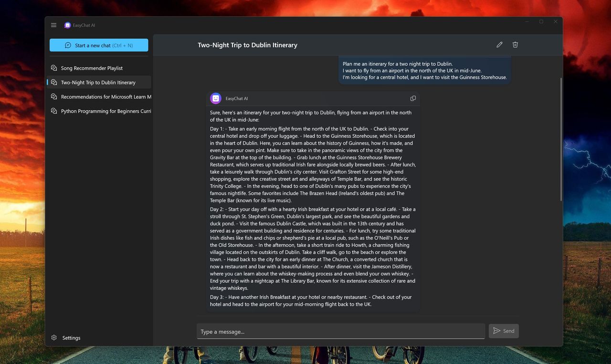This screenshot has height=364, width=611.
Task: Click the pencil icon to rename the chat
Action: pyautogui.click(x=499, y=45)
